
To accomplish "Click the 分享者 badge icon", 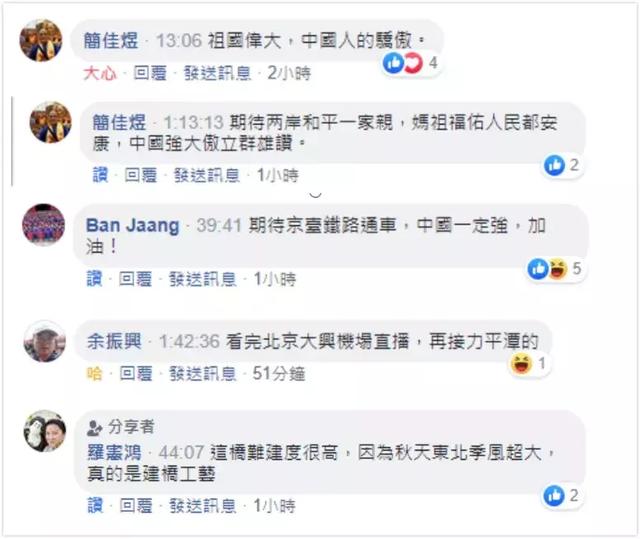I will click(94, 428).
